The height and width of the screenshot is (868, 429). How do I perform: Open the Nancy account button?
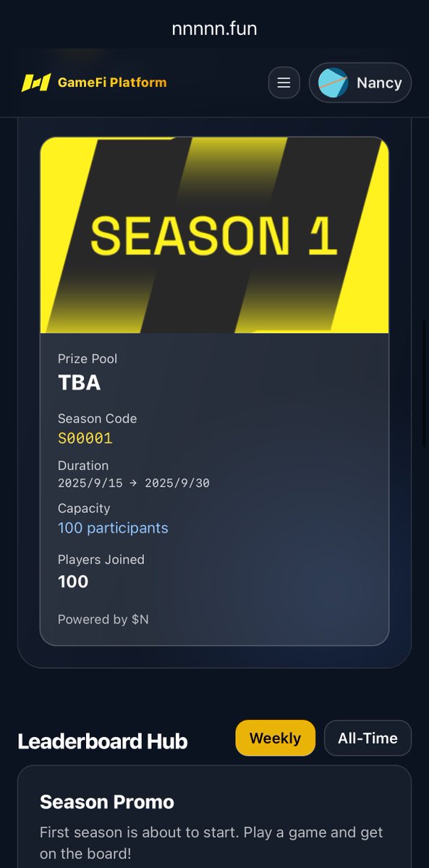360,82
